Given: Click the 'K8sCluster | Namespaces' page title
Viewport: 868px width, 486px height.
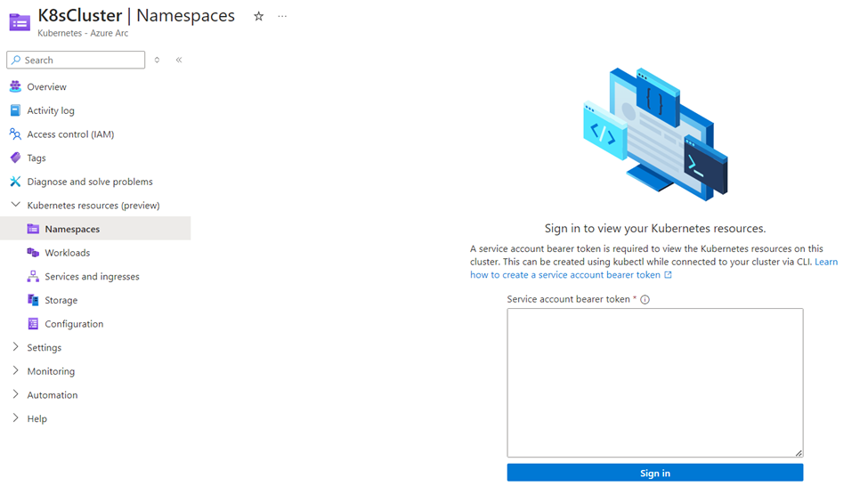Looking at the screenshot, I should [x=136, y=15].
